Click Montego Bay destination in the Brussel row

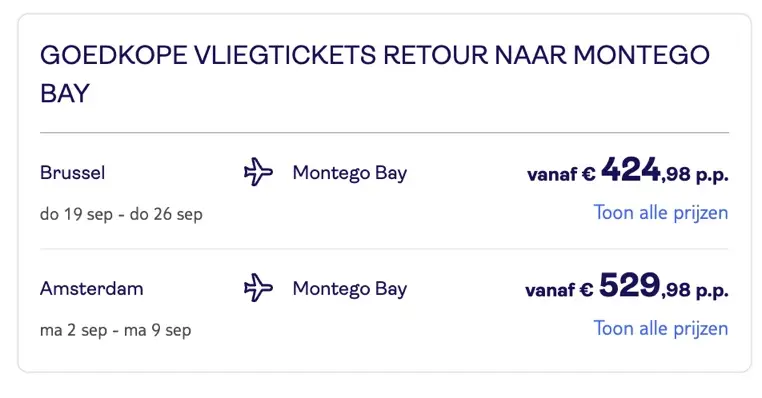coord(349,173)
